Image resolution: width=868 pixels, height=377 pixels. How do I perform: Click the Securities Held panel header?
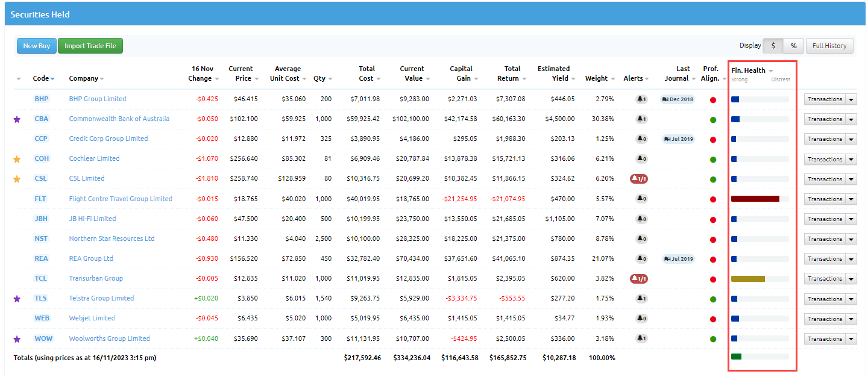click(435, 14)
